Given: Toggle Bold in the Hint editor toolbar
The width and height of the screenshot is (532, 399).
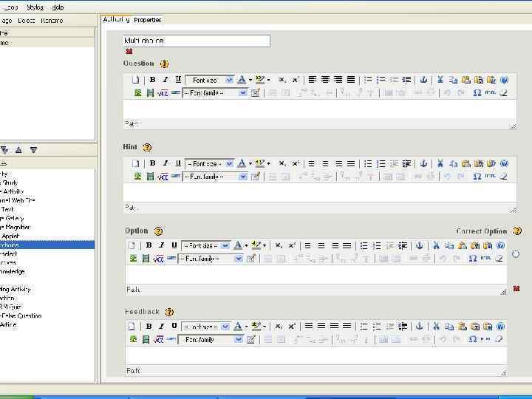Looking at the screenshot, I should (152, 163).
